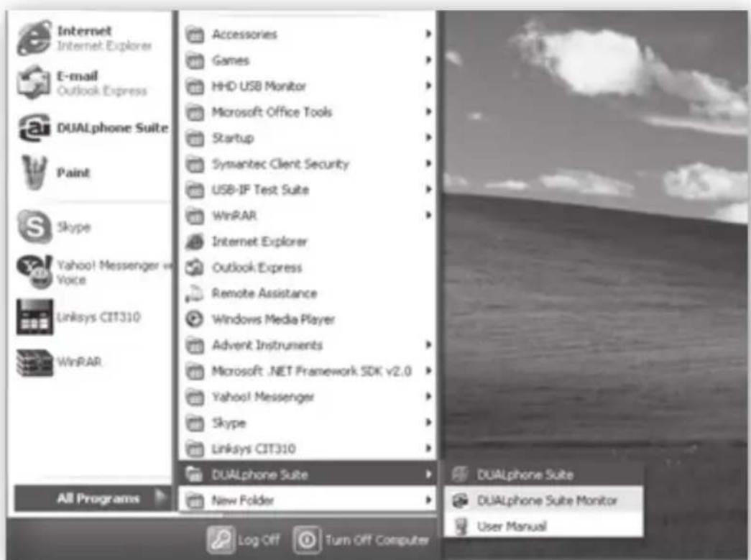This screenshot has height=560, width=751.
Task: Open the Internet Explorer pinned icon
Action: tap(34, 38)
